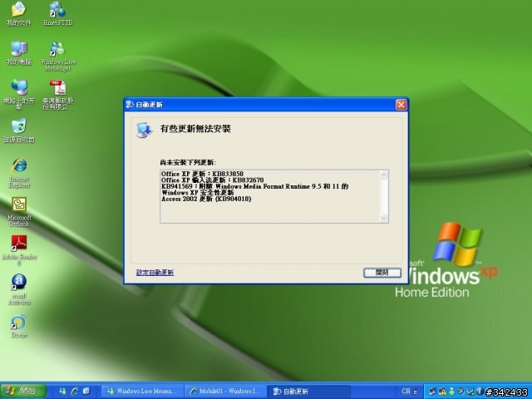The width and height of the screenshot is (532, 399).
Task: Click the 開始 Start button
Action: point(23,392)
